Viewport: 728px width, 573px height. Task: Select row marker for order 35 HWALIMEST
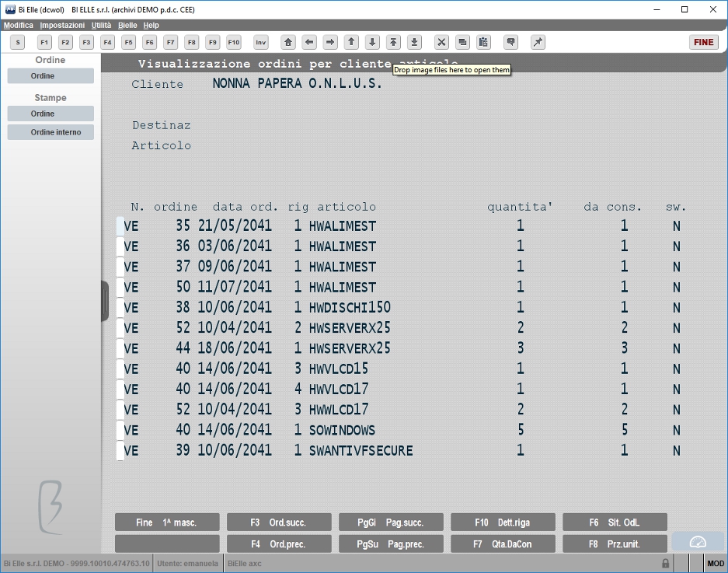click(120, 226)
